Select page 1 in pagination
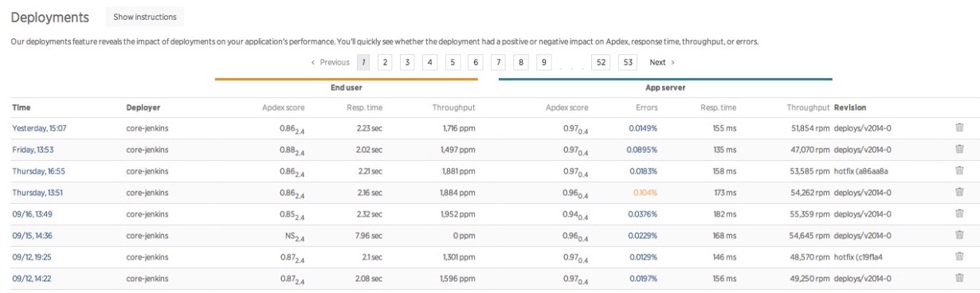Viewport: 980px width, 293px height. [x=363, y=62]
